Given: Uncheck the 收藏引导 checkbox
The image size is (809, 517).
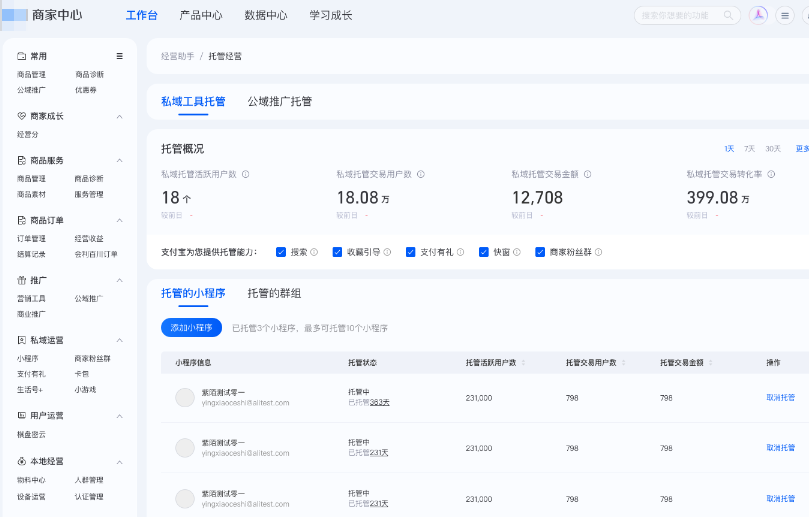Looking at the screenshot, I should [x=337, y=252].
